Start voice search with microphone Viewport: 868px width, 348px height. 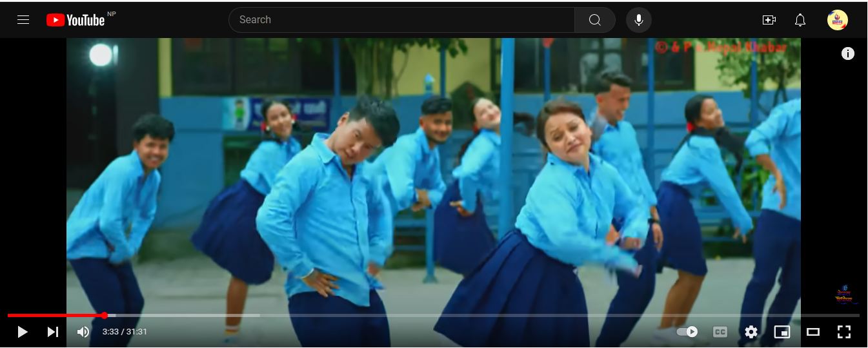click(638, 20)
